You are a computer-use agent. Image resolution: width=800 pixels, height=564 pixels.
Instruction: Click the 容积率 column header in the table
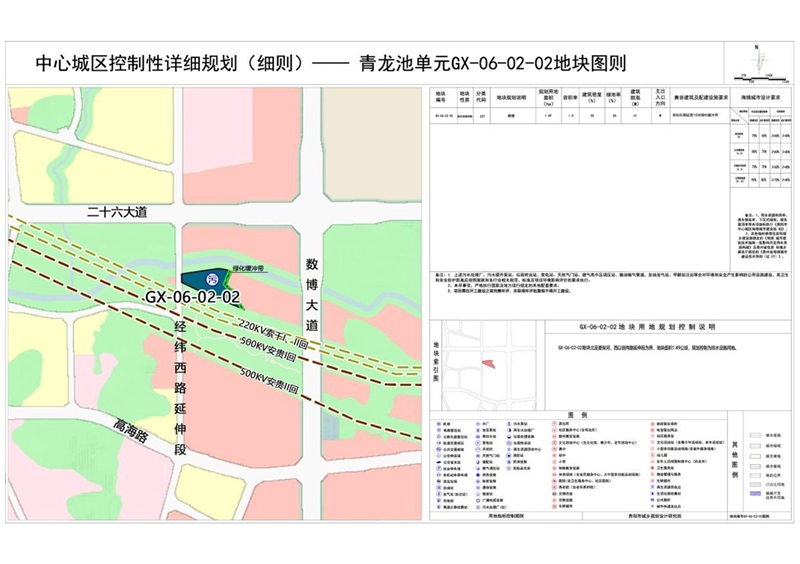tap(569, 98)
